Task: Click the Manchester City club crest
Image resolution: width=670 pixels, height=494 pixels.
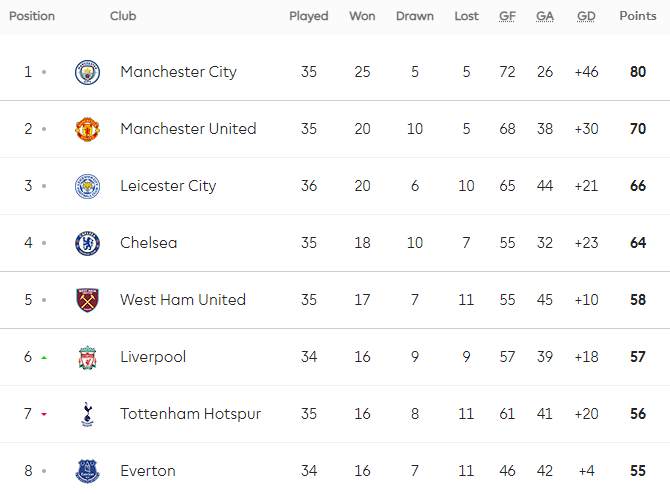Action: [x=88, y=72]
